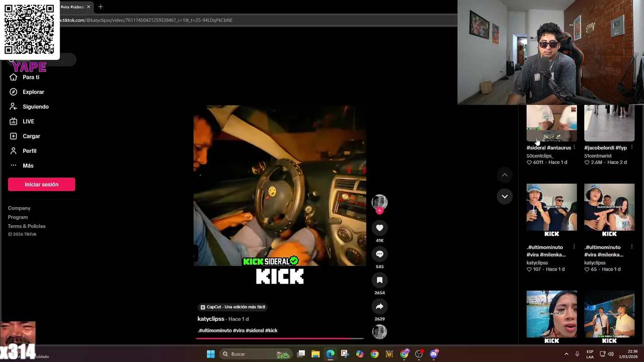Like the video with heart icon
The image size is (644, 362).
point(379,228)
